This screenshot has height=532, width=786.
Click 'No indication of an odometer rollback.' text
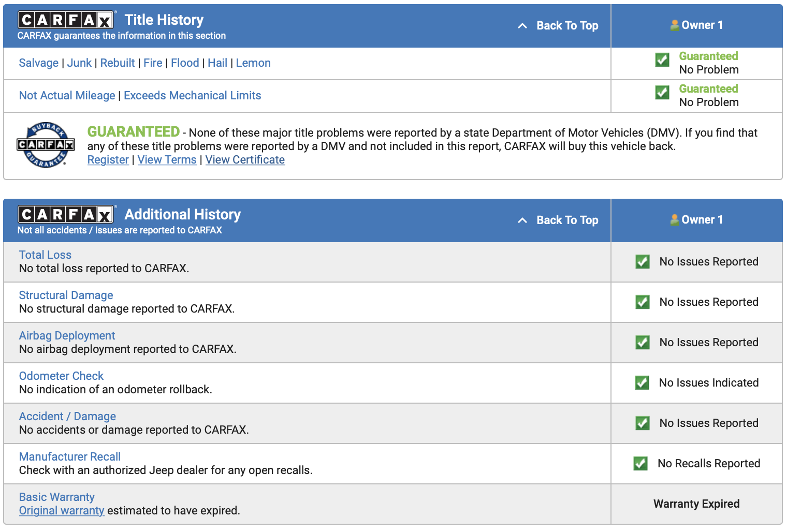pyautogui.click(x=115, y=390)
